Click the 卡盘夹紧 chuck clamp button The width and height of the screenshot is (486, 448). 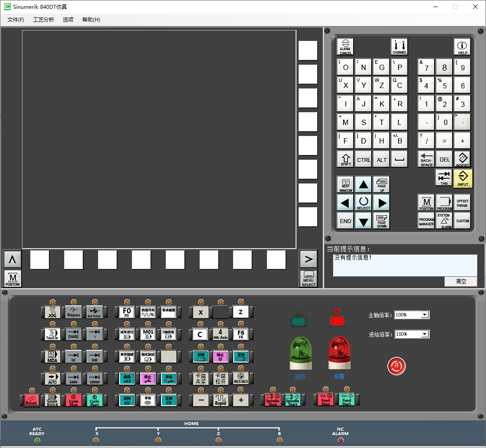pyautogui.click(x=201, y=378)
